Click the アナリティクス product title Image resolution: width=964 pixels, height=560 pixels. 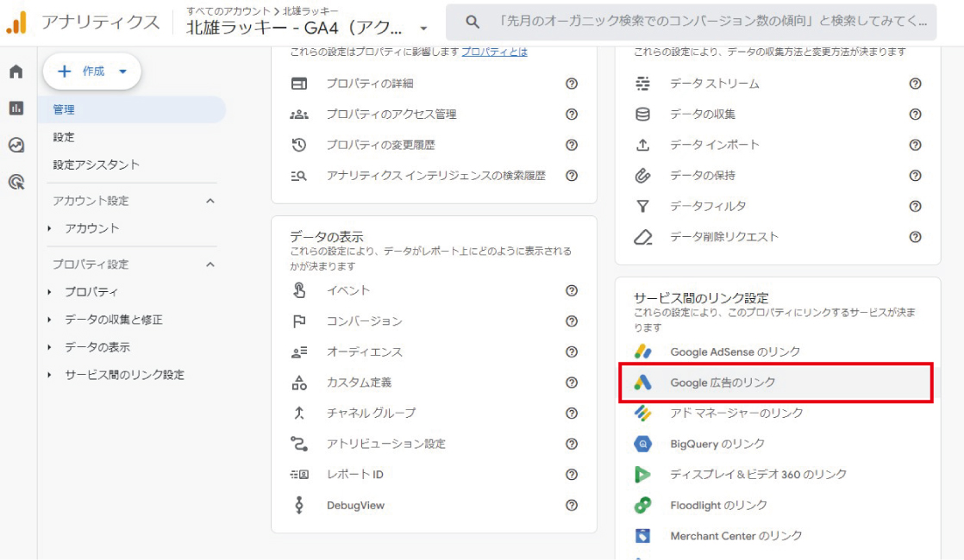pos(100,22)
